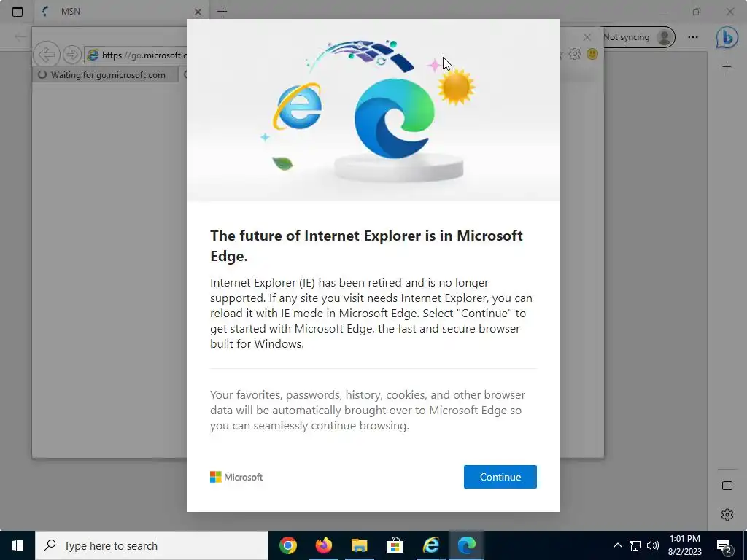The image size is (747, 560).
Task: Add a sidebar app with plus icon
Action: click(727, 66)
